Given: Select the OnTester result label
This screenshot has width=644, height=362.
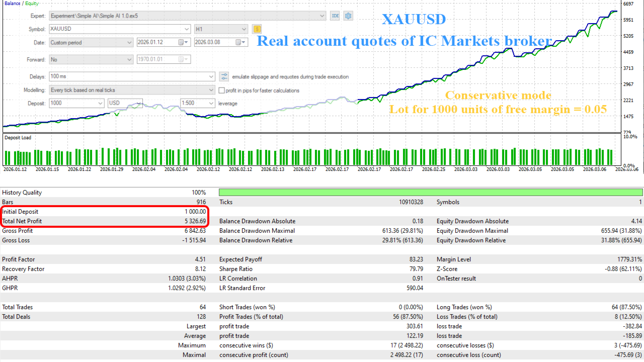Looking at the screenshot, I should [456, 279].
